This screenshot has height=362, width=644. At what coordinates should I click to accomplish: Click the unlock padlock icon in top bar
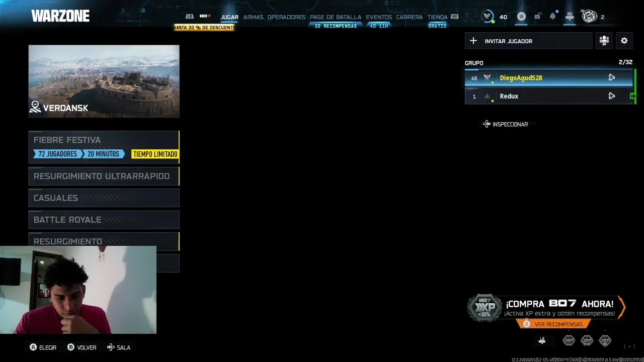(537, 17)
